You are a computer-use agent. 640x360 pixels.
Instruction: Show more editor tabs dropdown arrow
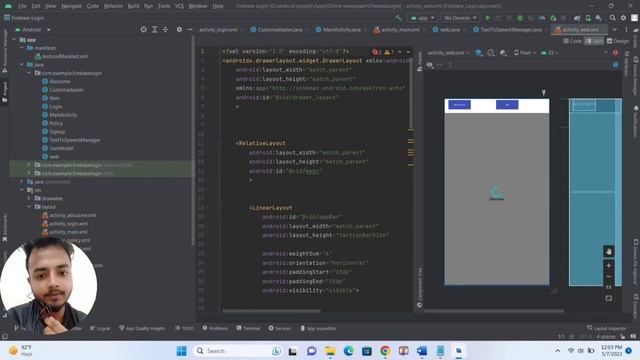[x=615, y=29]
